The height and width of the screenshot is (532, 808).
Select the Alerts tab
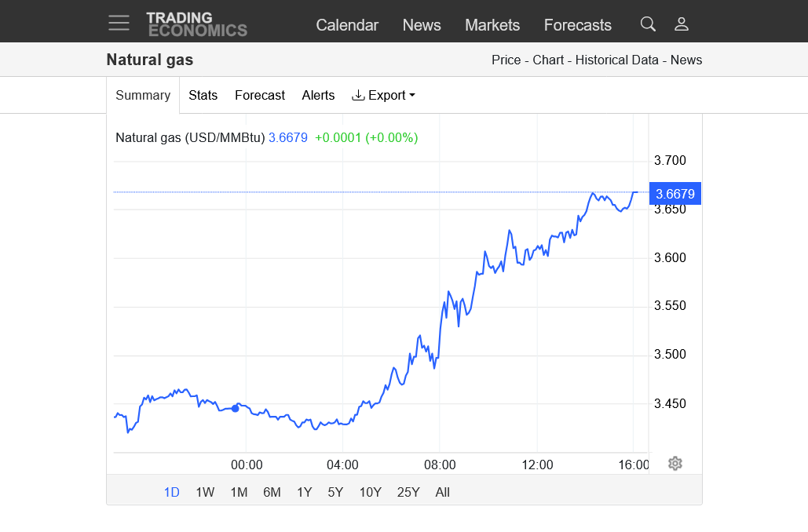point(318,95)
